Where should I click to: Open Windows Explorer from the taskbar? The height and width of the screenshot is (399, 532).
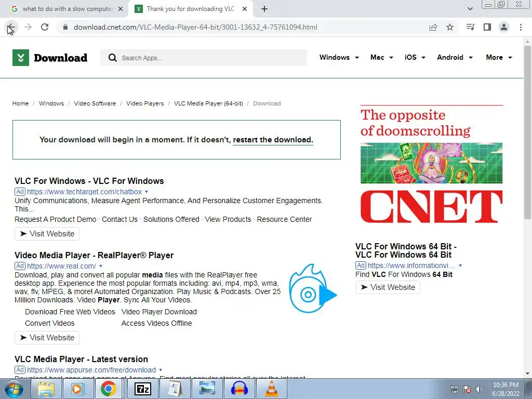tap(46, 389)
